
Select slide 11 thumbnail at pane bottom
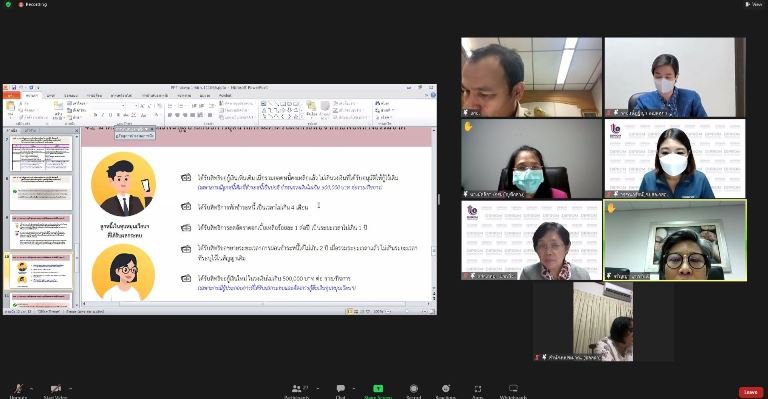[x=41, y=300]
